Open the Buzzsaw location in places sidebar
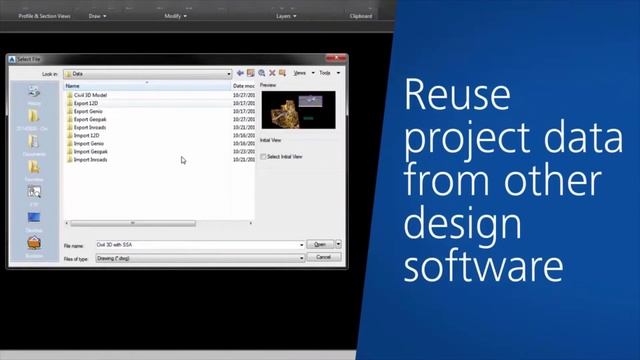Screen dimensions: 640x360 tap(34, 247)
